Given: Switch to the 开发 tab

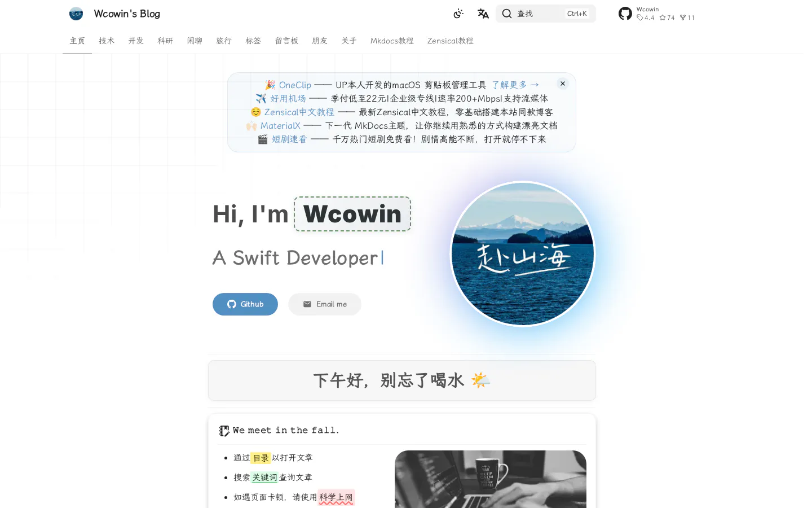Looking at the screenshot, I should click(136, 41).
